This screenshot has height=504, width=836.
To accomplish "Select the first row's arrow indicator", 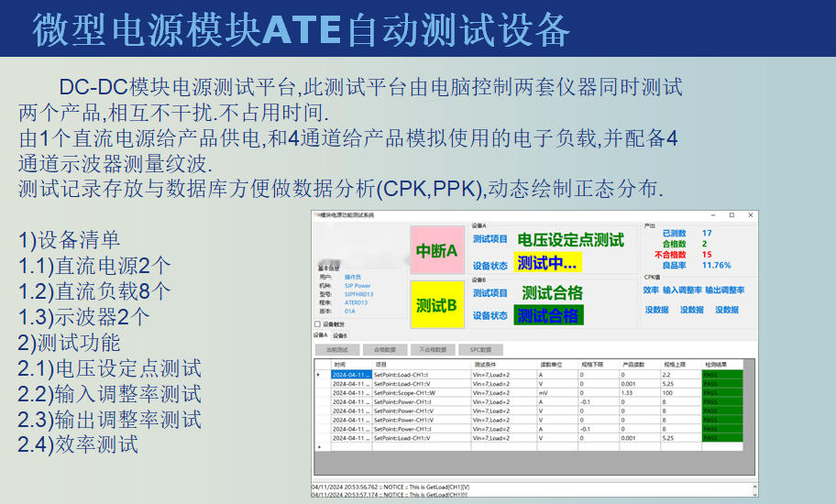I will [x=319, y=375].
